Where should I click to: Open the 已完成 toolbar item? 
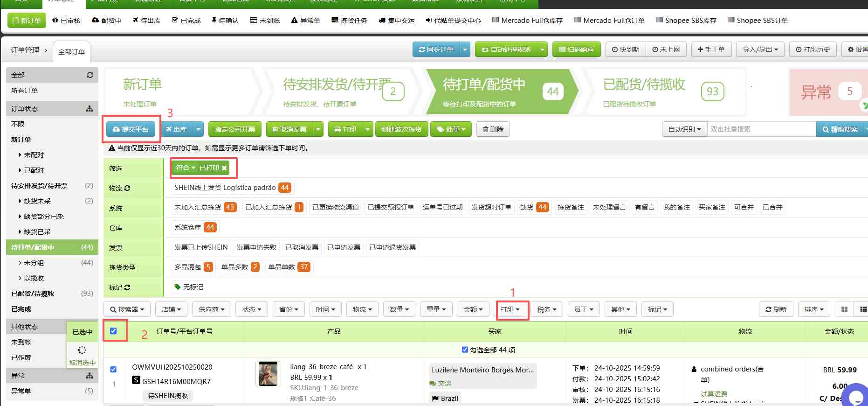click(x=186, y=21)
